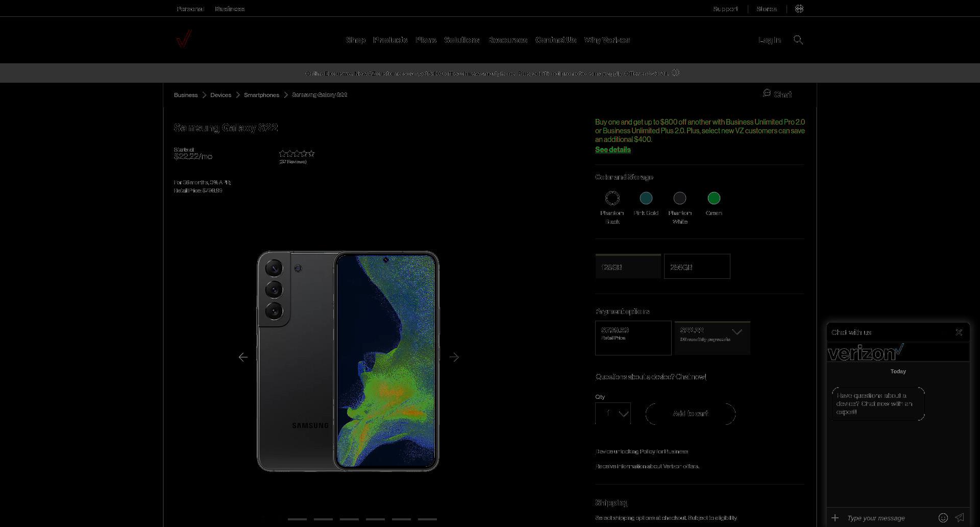Open the Products menu
This screenshot has height=527, width=980.
[390, 40]
